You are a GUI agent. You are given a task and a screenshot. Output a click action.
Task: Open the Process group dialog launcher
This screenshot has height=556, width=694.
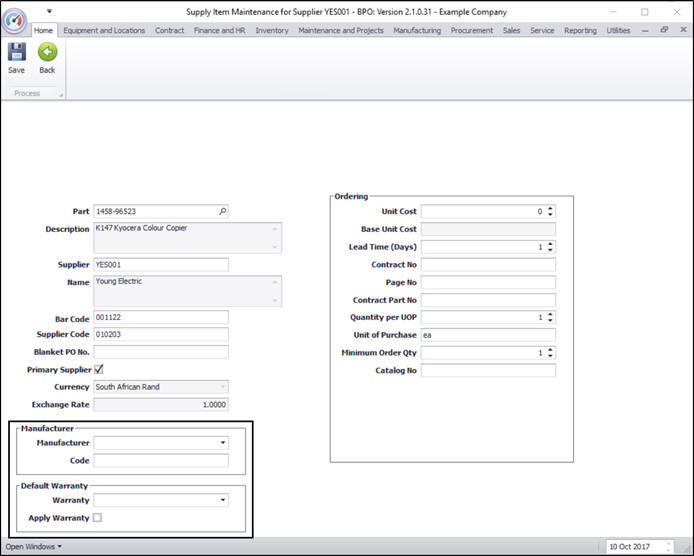click(61, 94)
